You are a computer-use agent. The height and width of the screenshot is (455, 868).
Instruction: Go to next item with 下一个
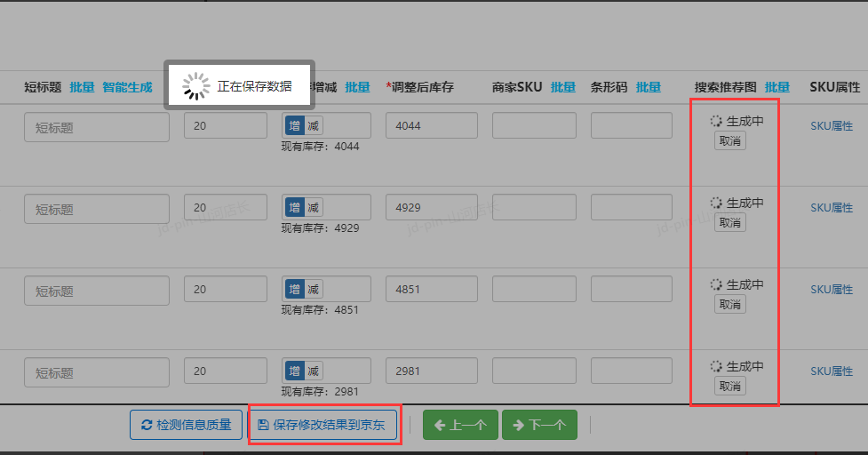coord(539,425)
